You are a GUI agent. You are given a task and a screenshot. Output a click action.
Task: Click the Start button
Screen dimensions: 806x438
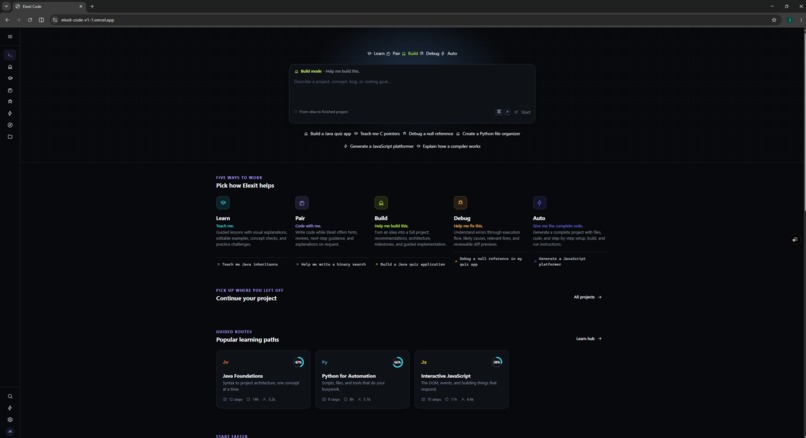[522, 112]
